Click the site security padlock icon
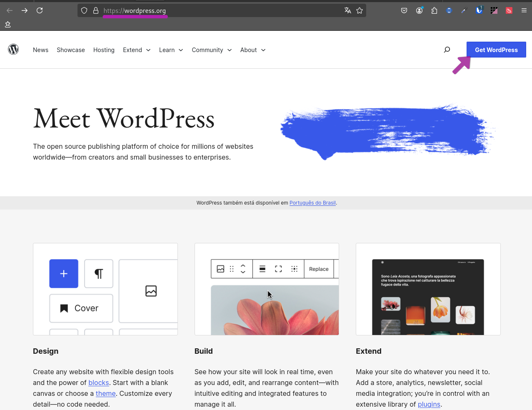 96,10
